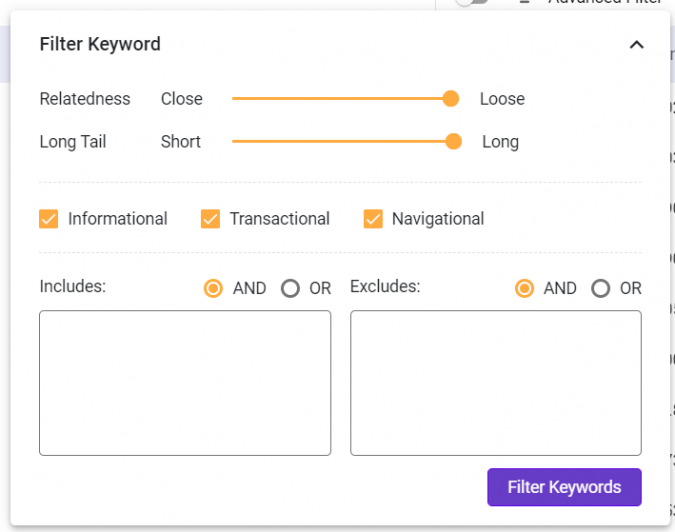Uncheck the Navigational checkbox
This screenshot has height=532, width=675.
[x=373, y=219]
